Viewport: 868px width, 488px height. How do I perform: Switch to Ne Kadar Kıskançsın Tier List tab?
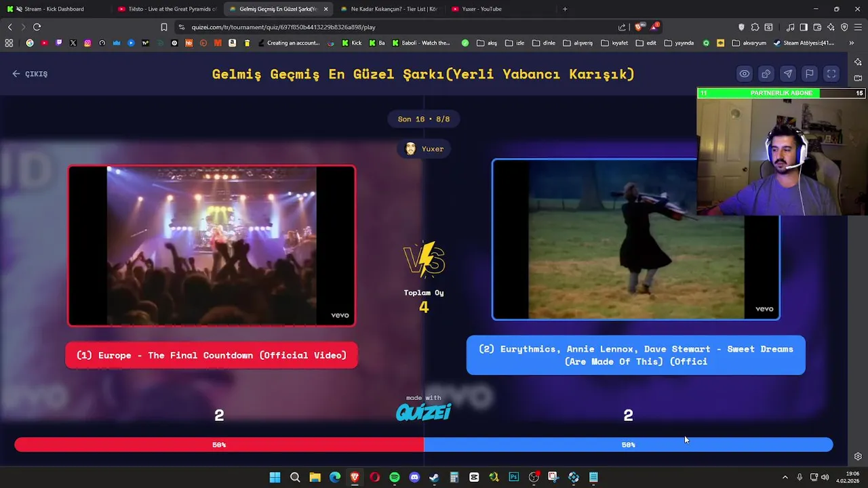coord(388,9)
